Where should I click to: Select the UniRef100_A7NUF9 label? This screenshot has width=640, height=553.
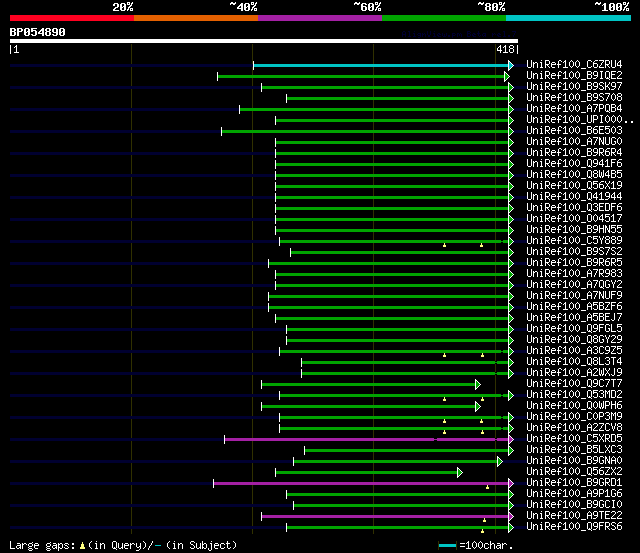click(574, 296)
